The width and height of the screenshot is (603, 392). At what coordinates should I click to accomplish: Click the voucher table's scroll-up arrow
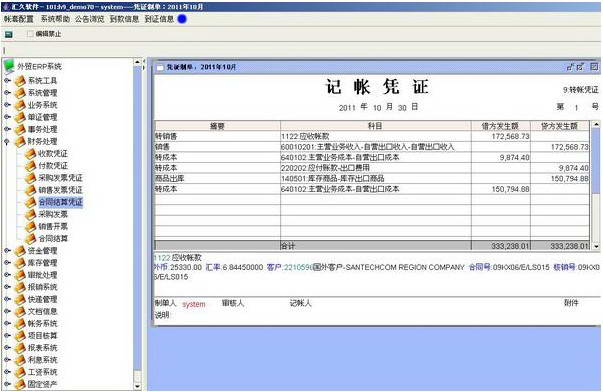click(x=596, y=124)
